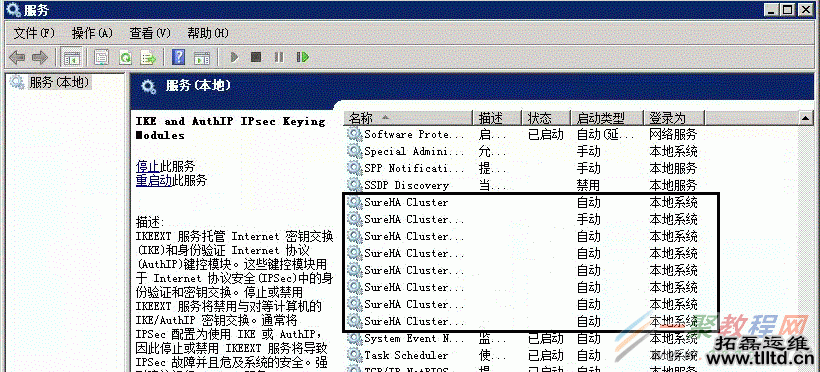This screenshot has width=820, height=372.
Task: Stop the selected service with the square icon
Action: (x=256, y=57)
